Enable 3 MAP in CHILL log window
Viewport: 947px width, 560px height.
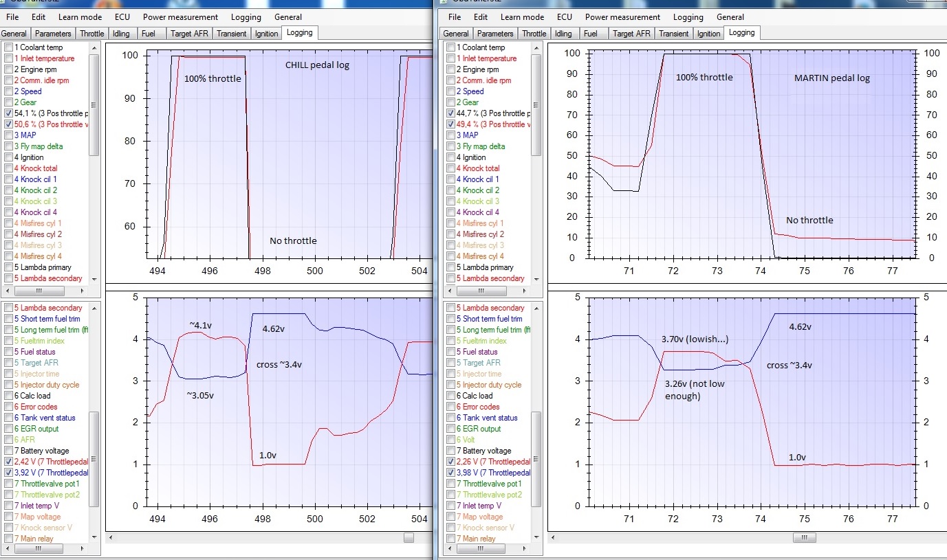coord(8,135)
